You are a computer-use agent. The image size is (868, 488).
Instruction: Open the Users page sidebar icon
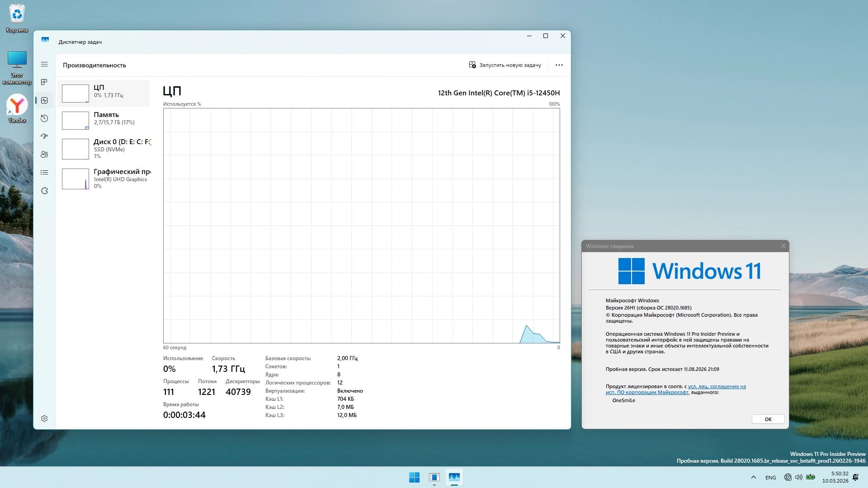(44, 155)
